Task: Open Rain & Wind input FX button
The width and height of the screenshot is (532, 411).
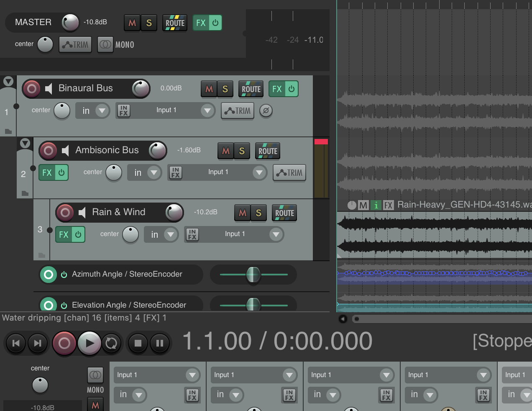Action: click(192, 234)
